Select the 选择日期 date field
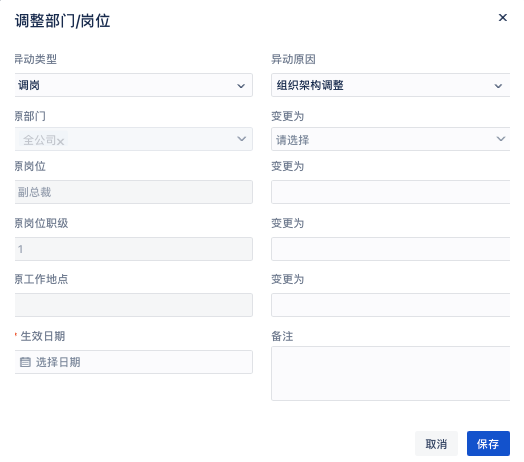This screenshot has height=462, width=524. click(x=134, y=362)
